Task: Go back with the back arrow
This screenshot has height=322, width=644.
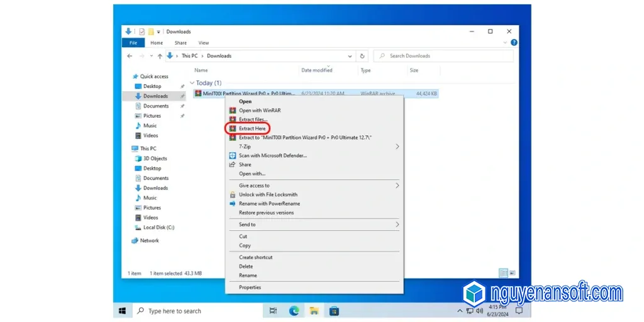Action: (x=130, y=56)
